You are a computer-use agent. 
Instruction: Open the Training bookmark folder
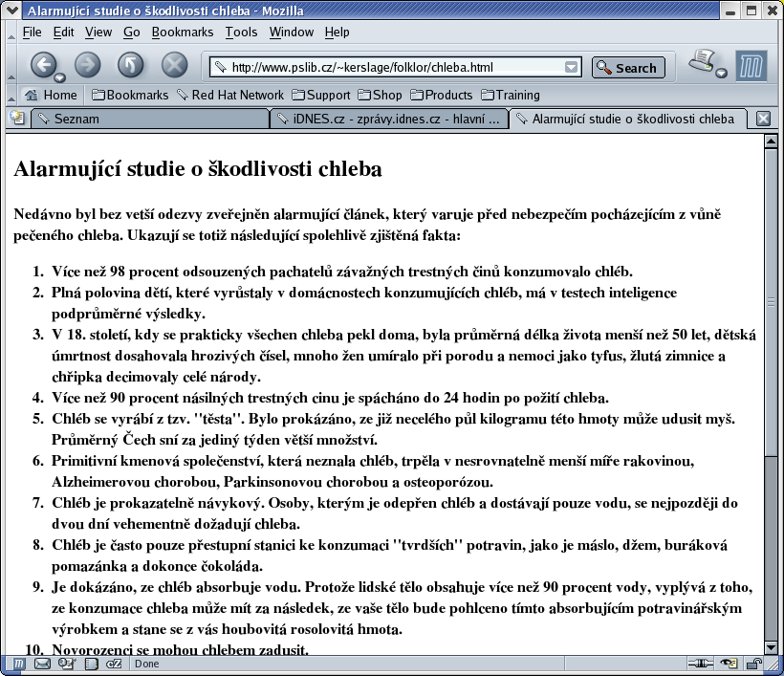tap(511, 95)
